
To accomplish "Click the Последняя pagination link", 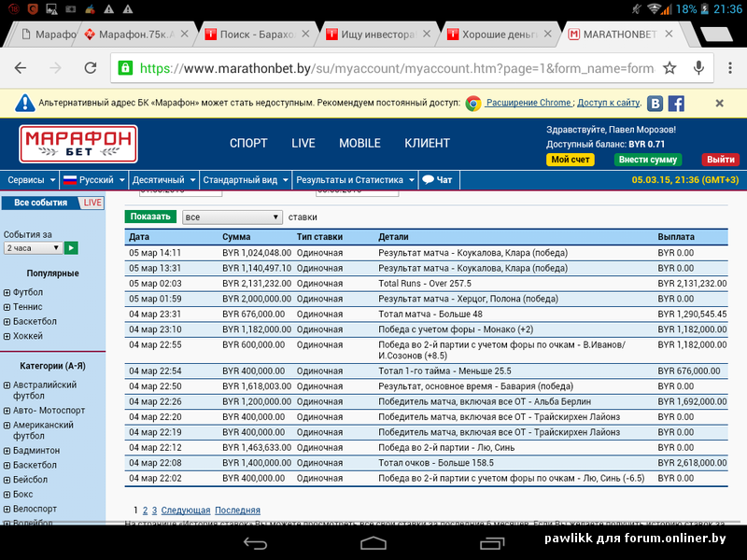I will pyautogui.click(x=238, y=511).
